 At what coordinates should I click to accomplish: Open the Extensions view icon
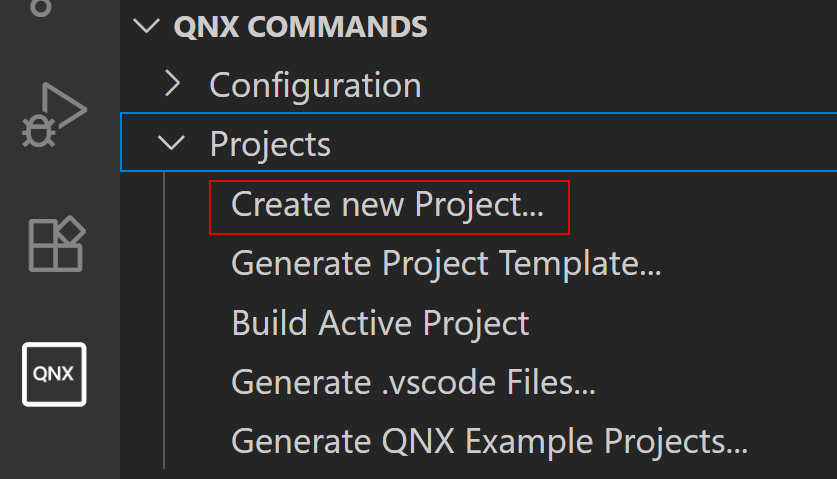56,243
